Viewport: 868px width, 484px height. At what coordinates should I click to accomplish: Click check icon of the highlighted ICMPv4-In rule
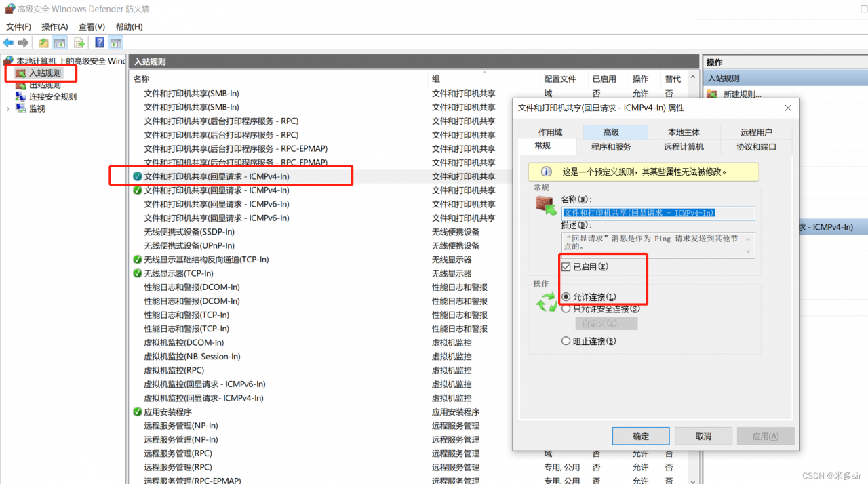pyautogui.click(x=138, y=176)
